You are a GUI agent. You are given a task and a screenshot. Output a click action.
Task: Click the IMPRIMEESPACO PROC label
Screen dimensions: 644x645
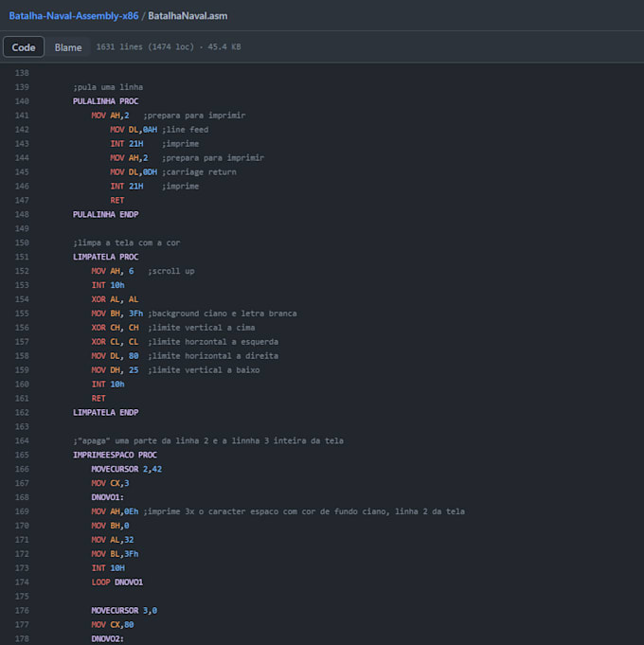pyautogui.click(x=115, y=455)
